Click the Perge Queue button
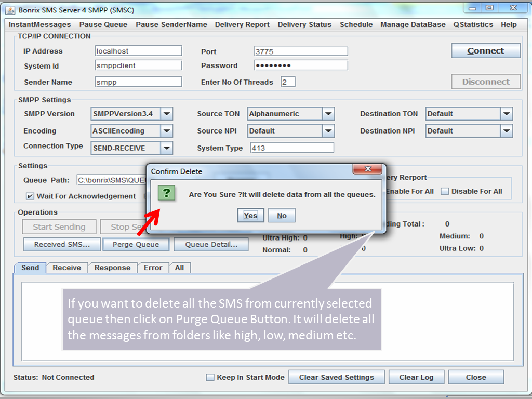This screenshot has width=532, height=399. click(136, 244)
